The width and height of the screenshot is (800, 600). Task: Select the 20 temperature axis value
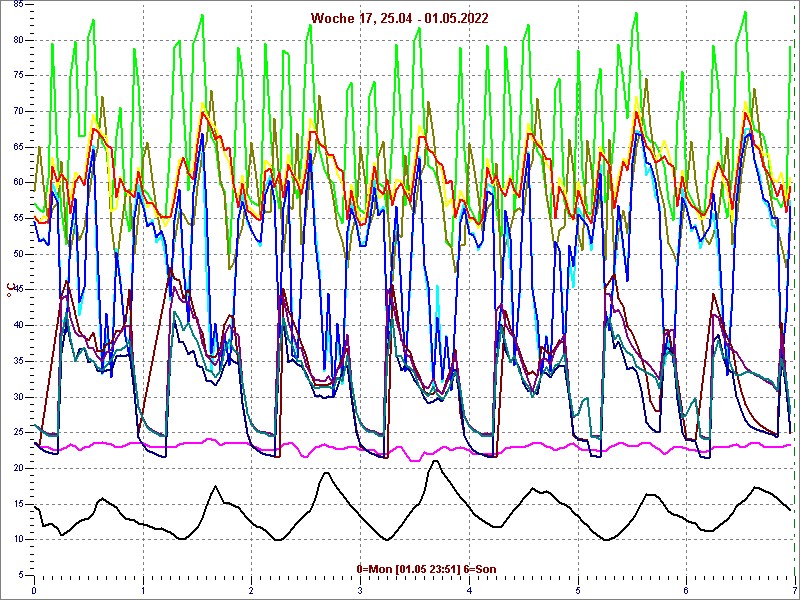tap(18, 468)
